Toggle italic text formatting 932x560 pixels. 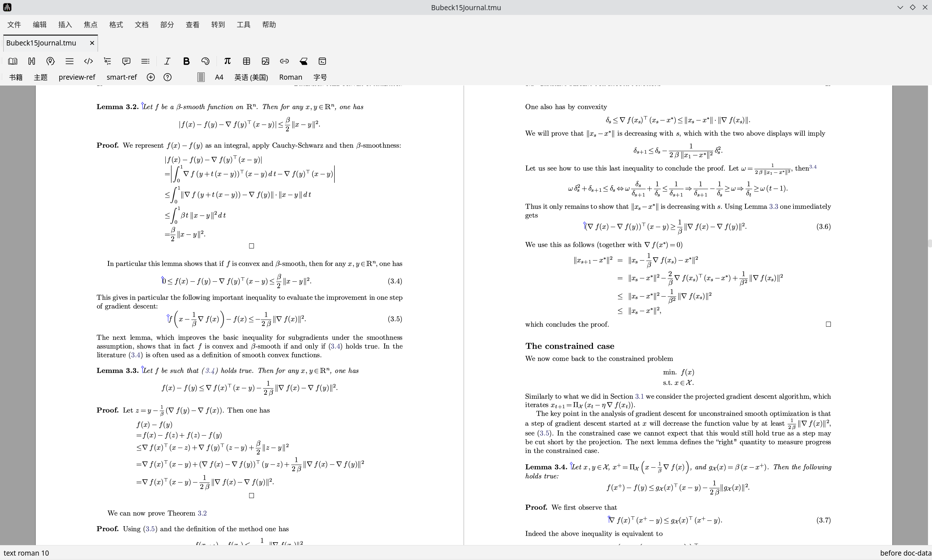[x=167, y=61]
